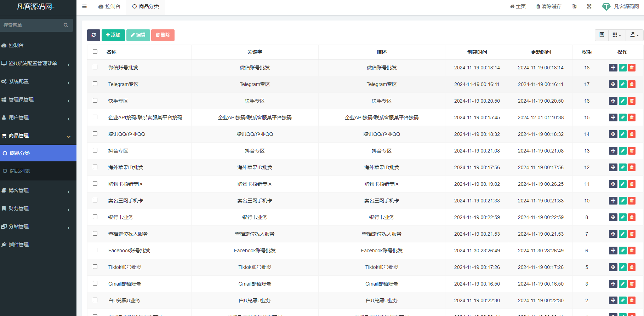Click drag-sort icon for 海外苹果ID批发 row
The image size is (644, 316).
coord(613,167)
